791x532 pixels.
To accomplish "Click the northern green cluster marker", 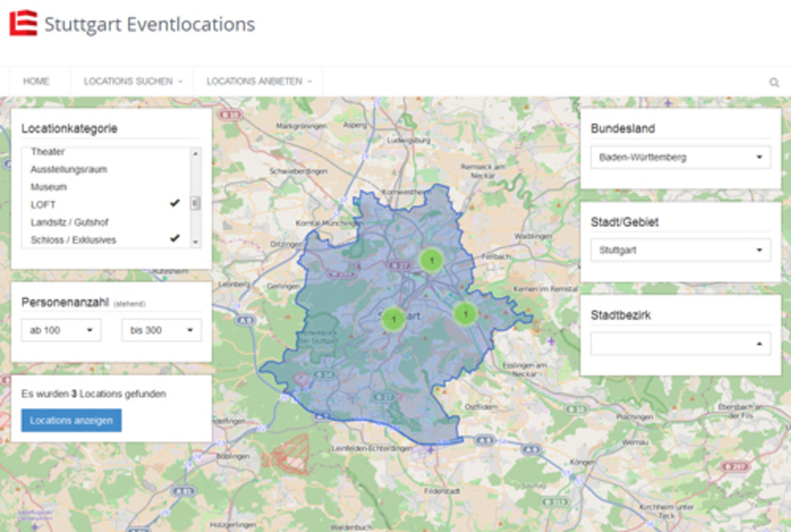I will point(432,260).
